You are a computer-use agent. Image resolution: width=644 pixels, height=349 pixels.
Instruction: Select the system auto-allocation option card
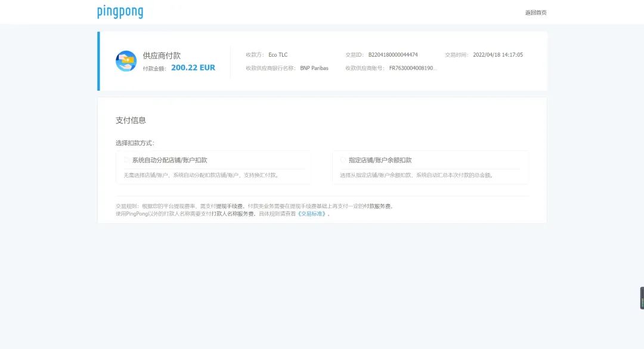point(213,167)
